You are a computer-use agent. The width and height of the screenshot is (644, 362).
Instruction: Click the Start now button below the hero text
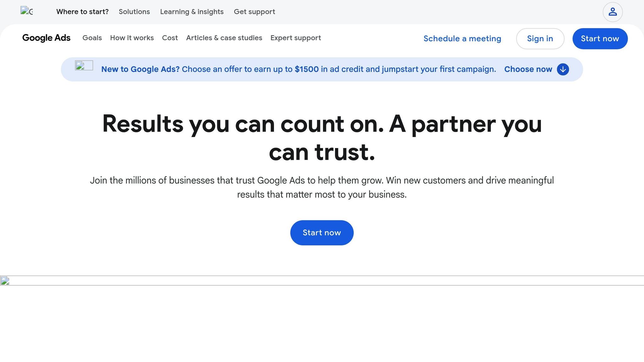322,233
